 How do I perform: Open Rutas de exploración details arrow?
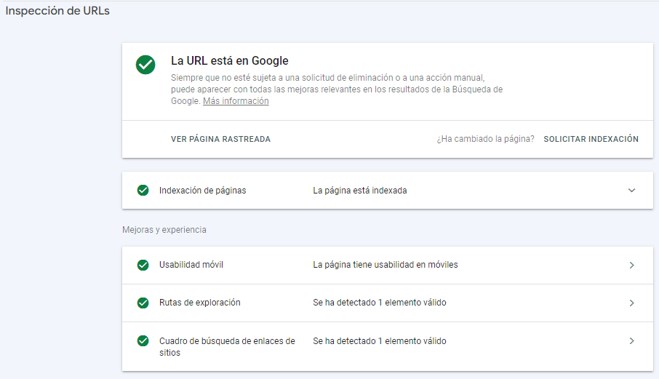point(631,303)
